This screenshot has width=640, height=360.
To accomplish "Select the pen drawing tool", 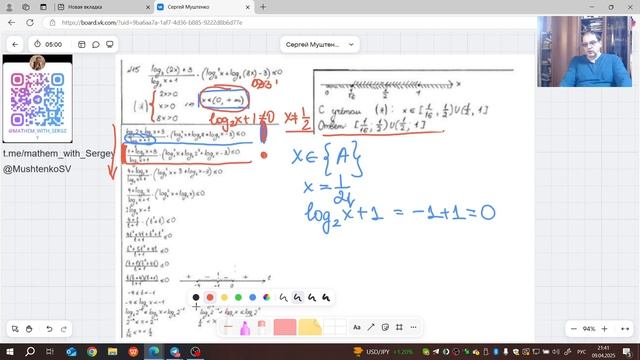I will pos(228,327).
